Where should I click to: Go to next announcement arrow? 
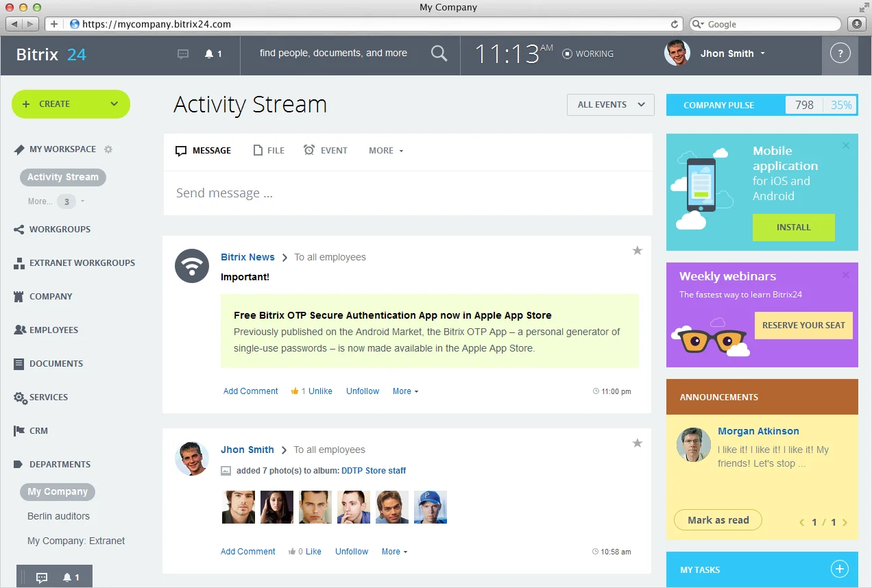click(x=845, y=522)
